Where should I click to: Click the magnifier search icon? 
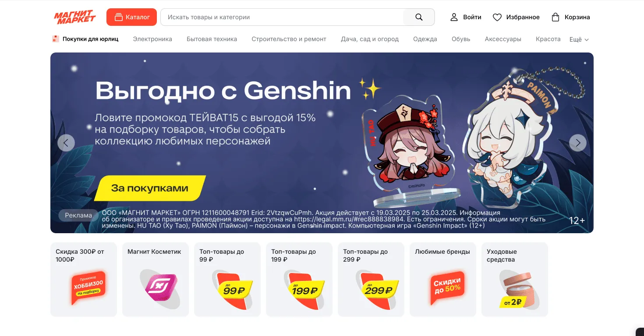point(419,17)
